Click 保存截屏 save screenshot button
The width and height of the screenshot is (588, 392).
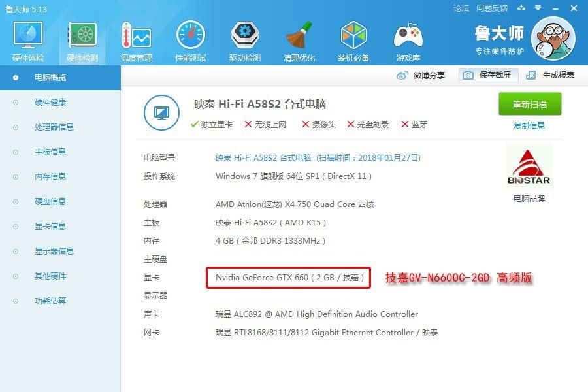(x=488, y=75)
